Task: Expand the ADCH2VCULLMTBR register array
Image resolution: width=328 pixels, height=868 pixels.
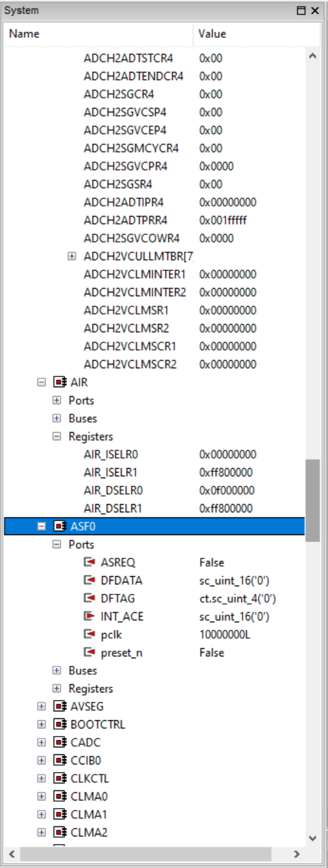Action: [x=72, y=256]
